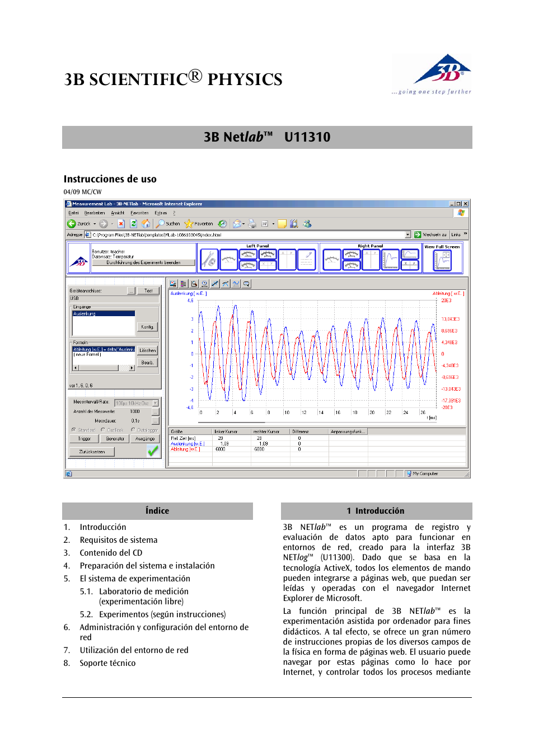Screen dimensions: 534x756
Task: Click the IE Back (Zurück) arrow icon
Action: pos(72,224)
